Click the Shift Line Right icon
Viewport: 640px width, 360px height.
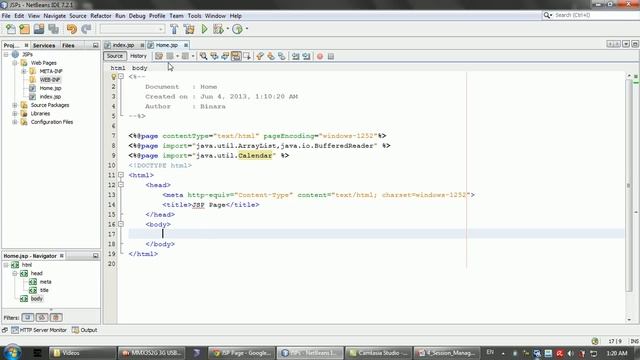tap(307, 56)
